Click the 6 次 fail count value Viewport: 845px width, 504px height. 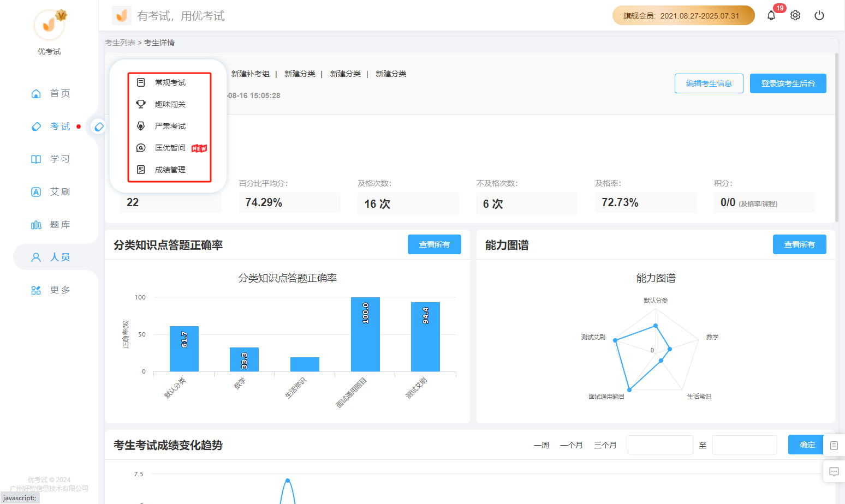(493, 203)
